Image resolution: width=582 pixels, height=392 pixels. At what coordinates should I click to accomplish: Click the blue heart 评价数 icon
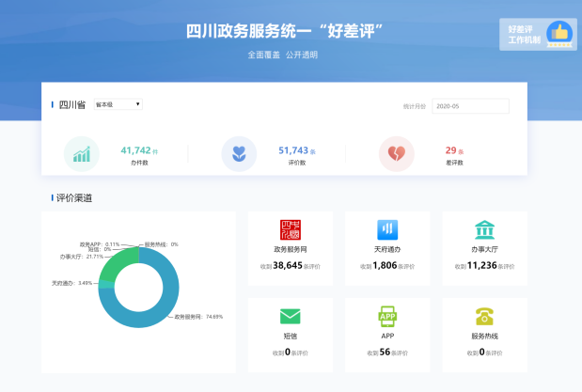click(239, 154)
